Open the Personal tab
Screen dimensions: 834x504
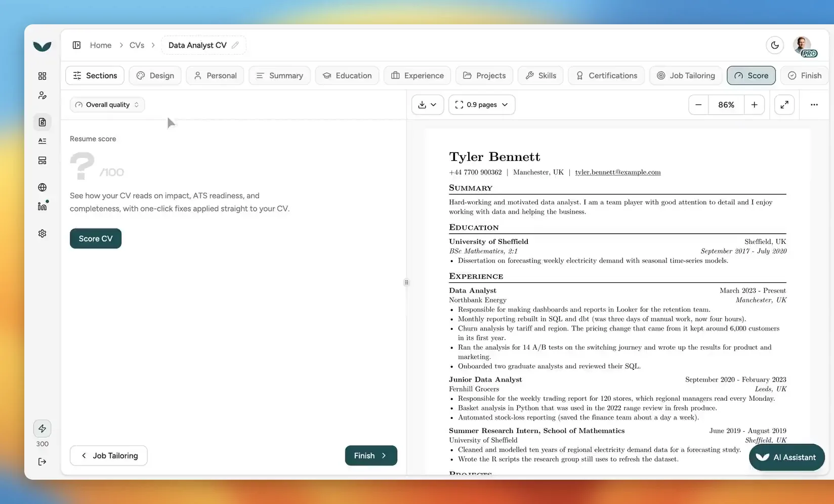coord(215,75)
